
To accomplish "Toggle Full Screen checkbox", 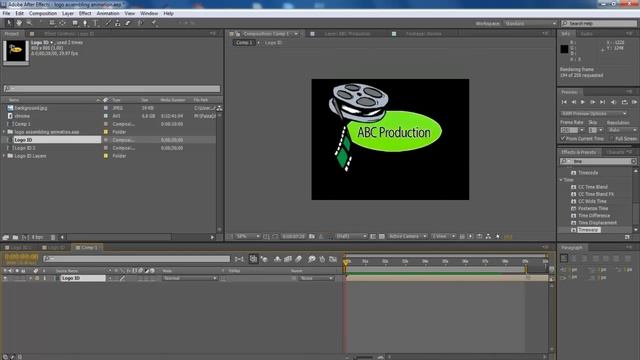I will click(x=611, y=139).
